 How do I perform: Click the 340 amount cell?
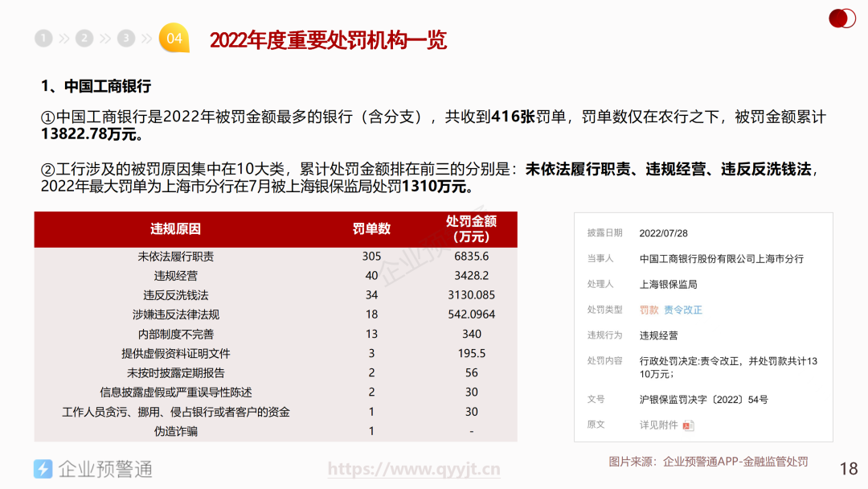click(471, 334)
